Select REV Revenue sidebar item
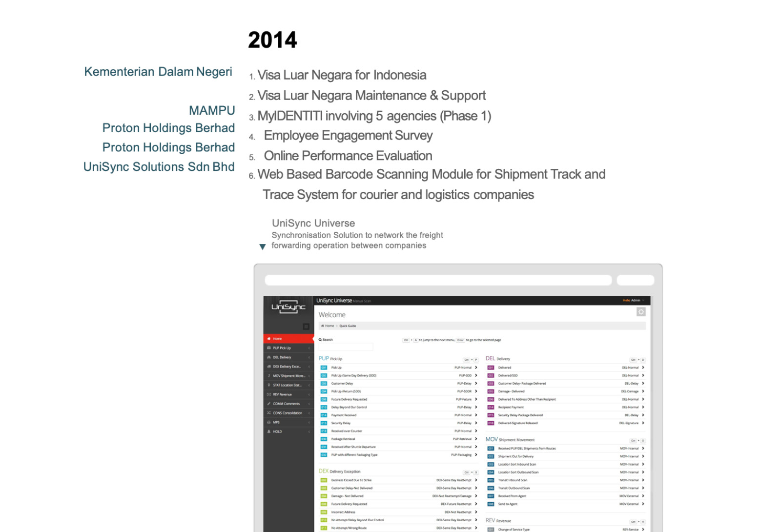This screenshot has height=532, width=782. coord(288,394)
